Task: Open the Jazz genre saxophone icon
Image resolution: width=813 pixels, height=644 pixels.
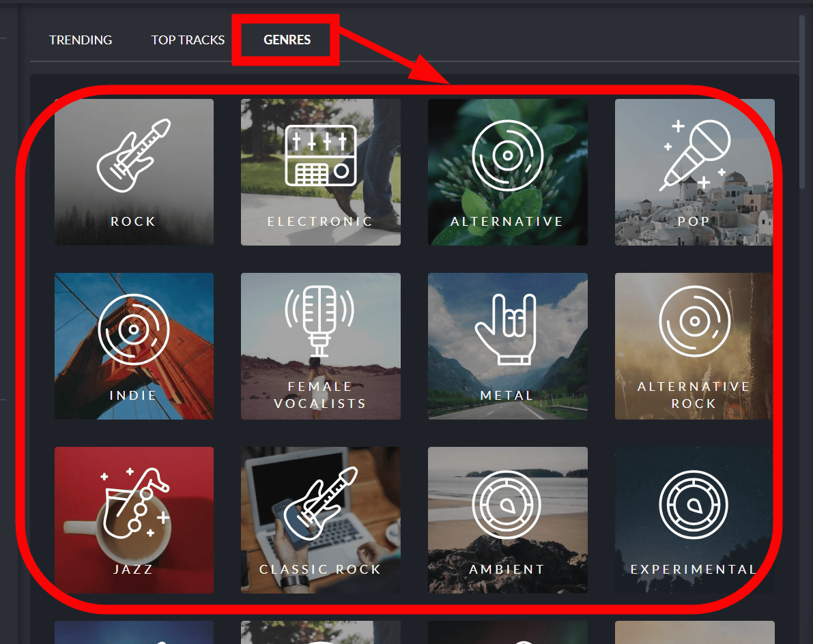Action: (134, 503)
